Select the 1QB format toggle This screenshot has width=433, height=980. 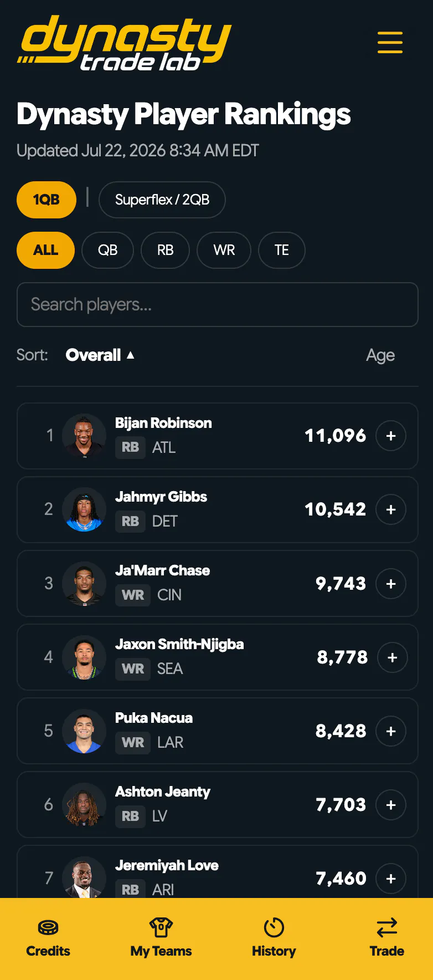point(47,200)
